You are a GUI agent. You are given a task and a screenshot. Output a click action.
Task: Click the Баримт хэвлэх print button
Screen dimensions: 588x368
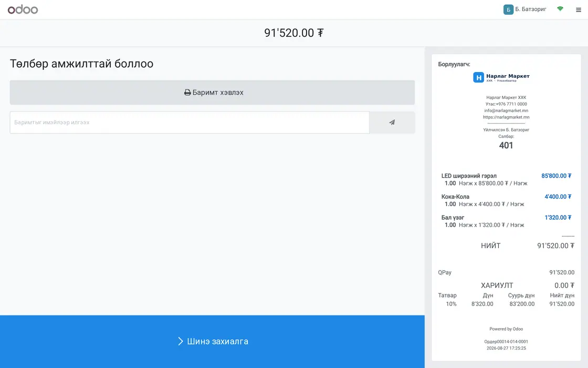[x=212, y=93]
